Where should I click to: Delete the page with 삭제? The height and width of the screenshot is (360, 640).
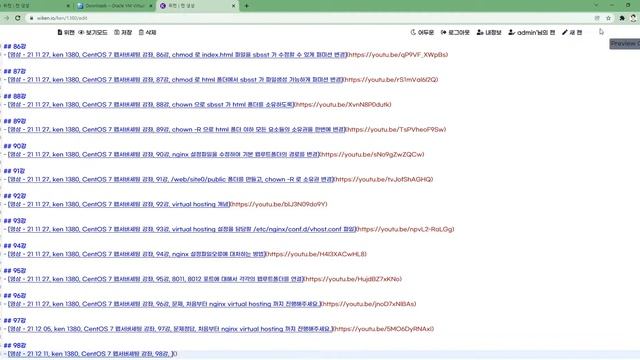147,32
